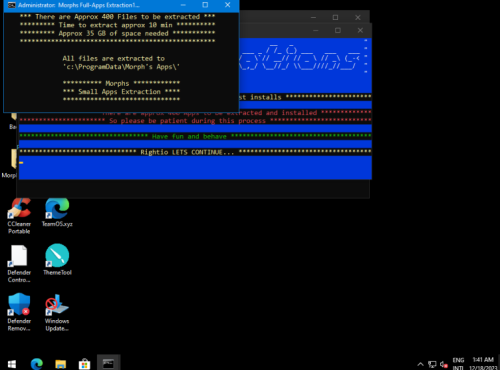This screenshot has width=500, height=370.
Task: Select the command prompt taskbar button
Action: [108, 363]
